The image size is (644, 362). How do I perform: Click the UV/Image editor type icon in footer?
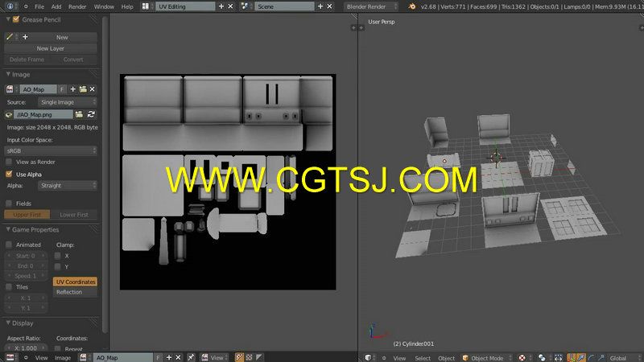pos(10,357)
